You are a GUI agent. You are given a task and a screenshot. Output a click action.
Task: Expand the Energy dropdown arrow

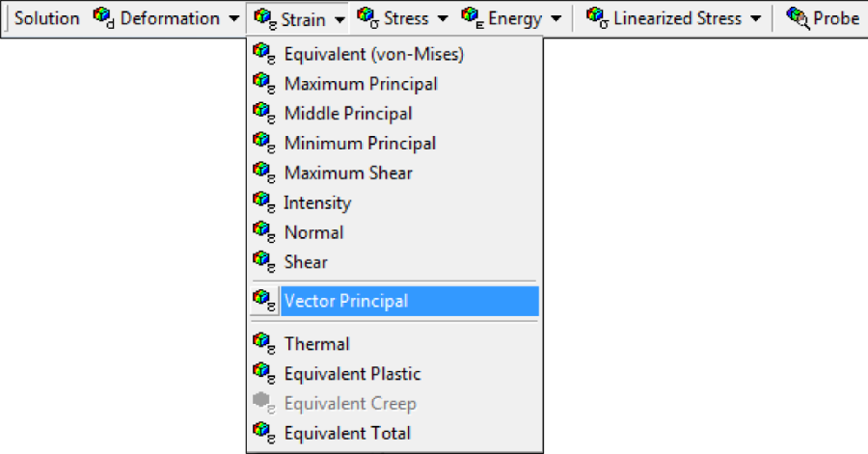[556, 18]
